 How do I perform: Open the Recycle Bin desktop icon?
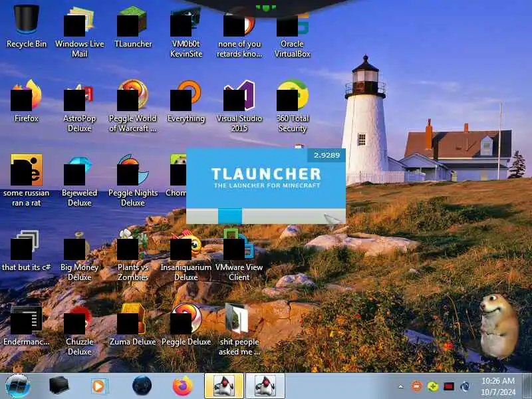click(27, 25)
